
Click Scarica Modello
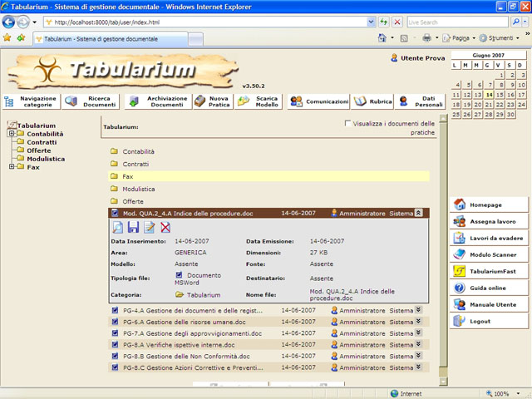pyautogui.click(x=259, y=101)
